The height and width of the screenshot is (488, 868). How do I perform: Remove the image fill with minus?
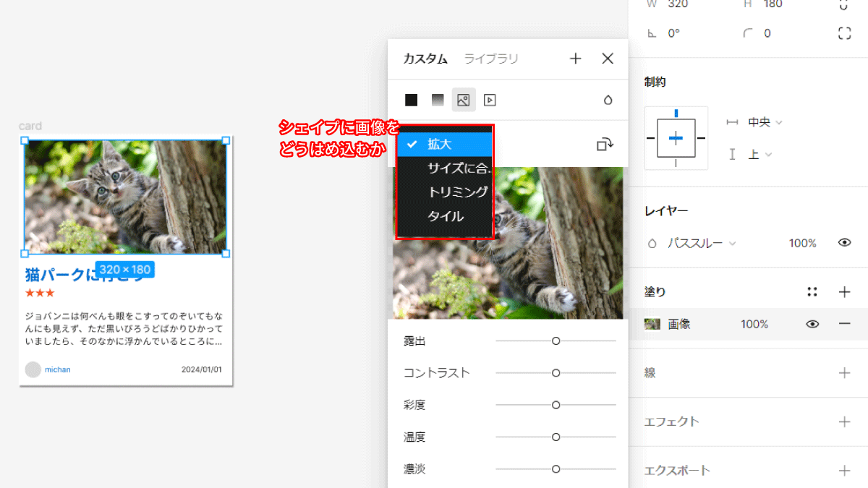844,324
